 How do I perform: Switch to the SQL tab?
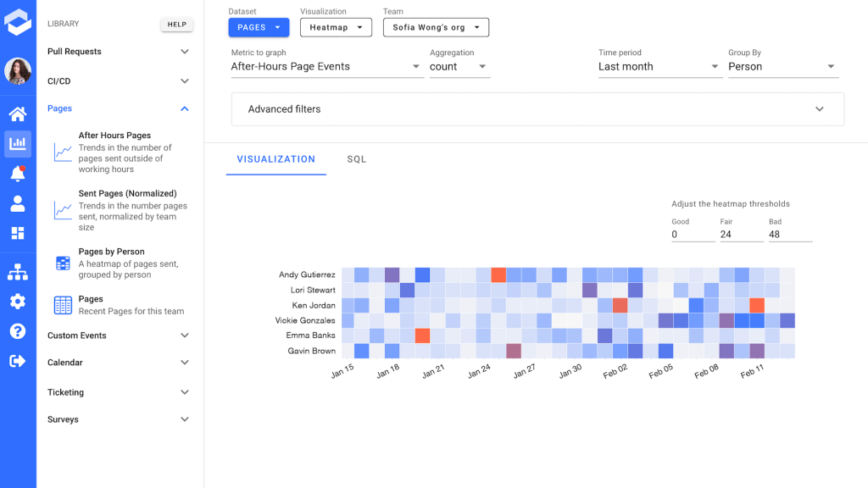[x=357, y=159]
